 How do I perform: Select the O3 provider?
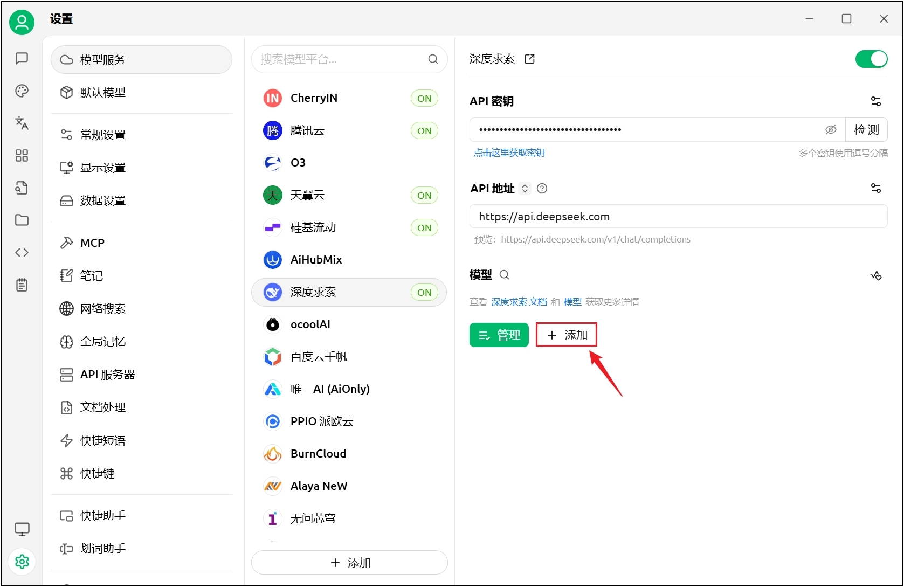pyautogui.click(x=349, y=163)
